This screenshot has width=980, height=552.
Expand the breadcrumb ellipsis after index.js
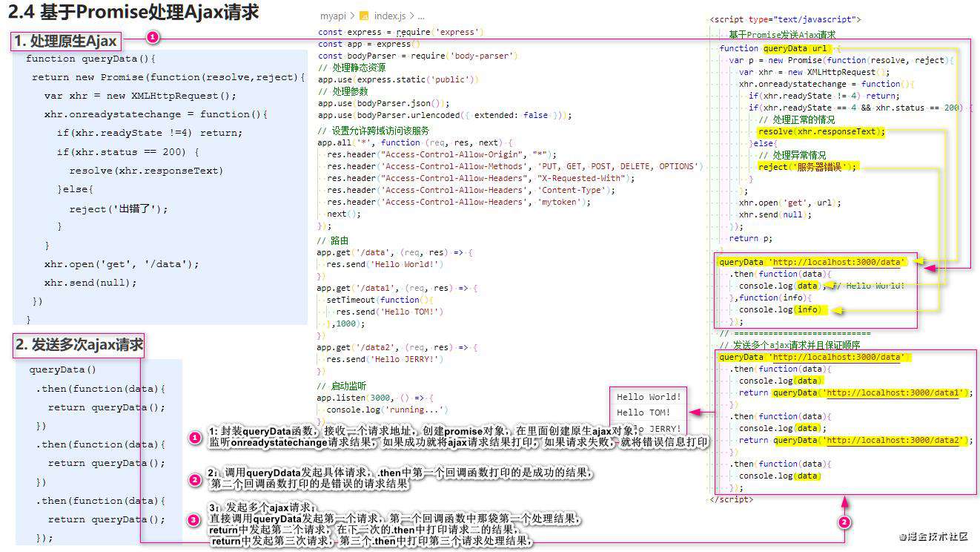click(420, 16)
